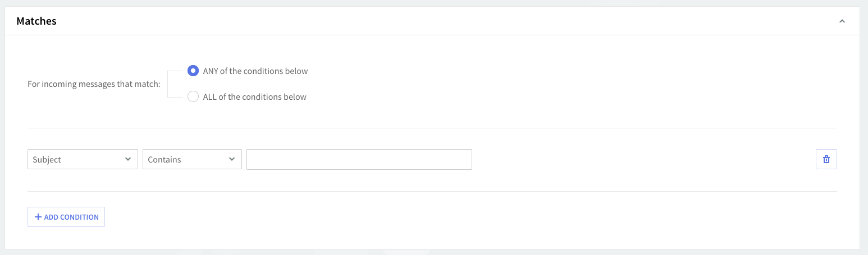This screenshot has height=255, width=868.
Task: Click blank space right of the Add Condition button
Action: click(393, 217)
